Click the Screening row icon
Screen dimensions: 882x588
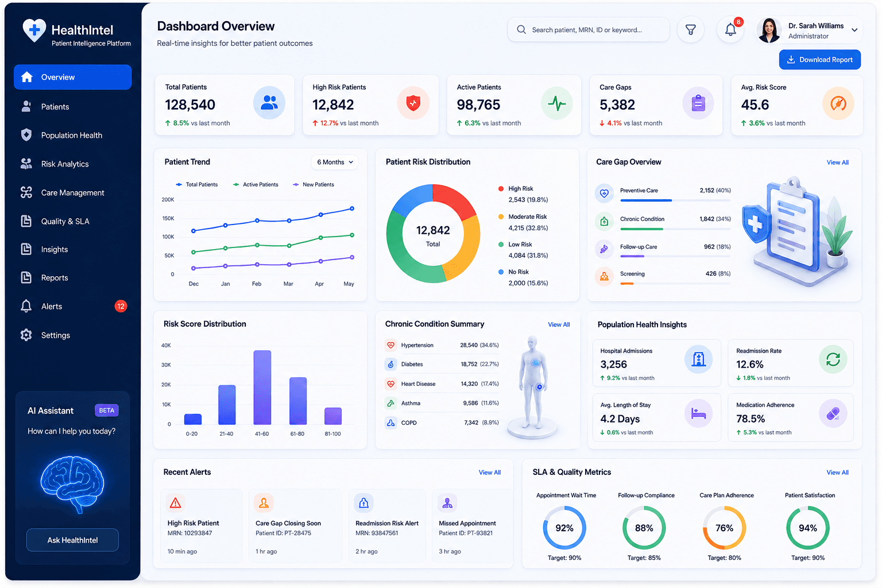(x=604, y=277)
